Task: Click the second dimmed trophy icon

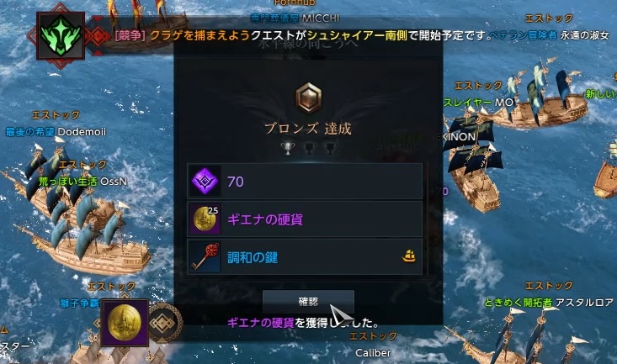Action: [x=309, y=148]
